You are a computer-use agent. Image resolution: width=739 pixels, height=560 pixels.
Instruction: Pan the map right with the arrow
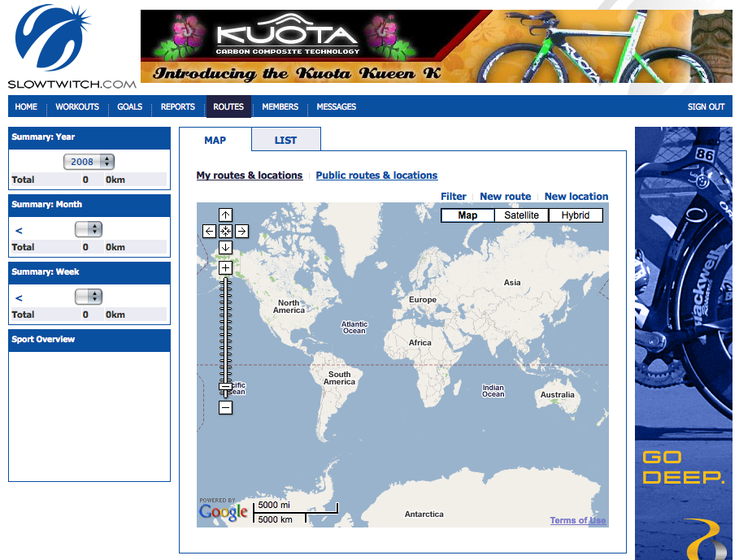pyautogui.click(x=241, y=232)
